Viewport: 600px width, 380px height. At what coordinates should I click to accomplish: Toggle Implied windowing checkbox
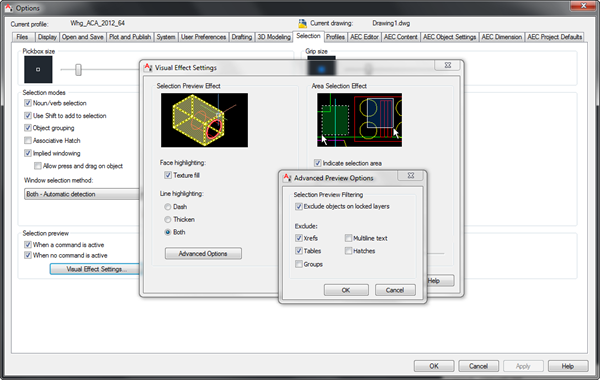click(28, 153)
